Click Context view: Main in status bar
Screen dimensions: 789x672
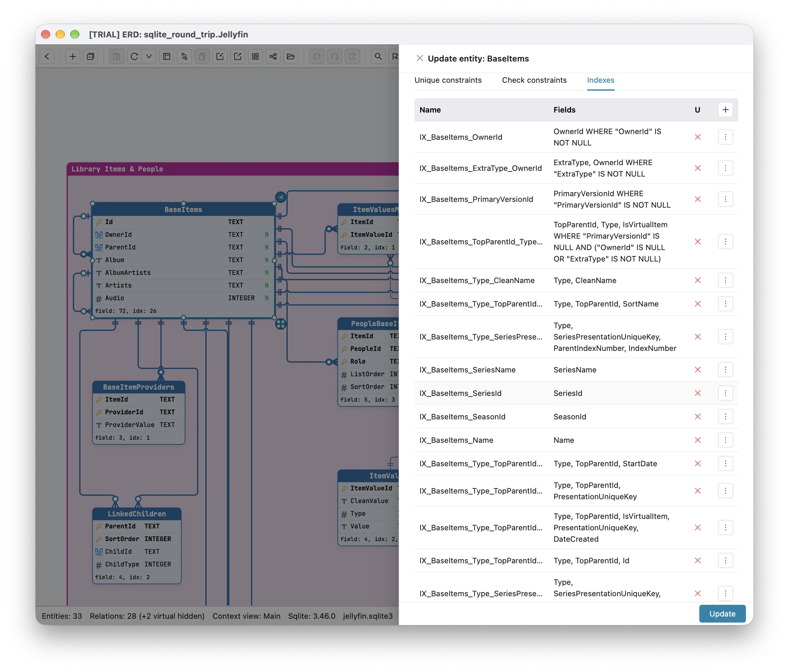[247, 616]
